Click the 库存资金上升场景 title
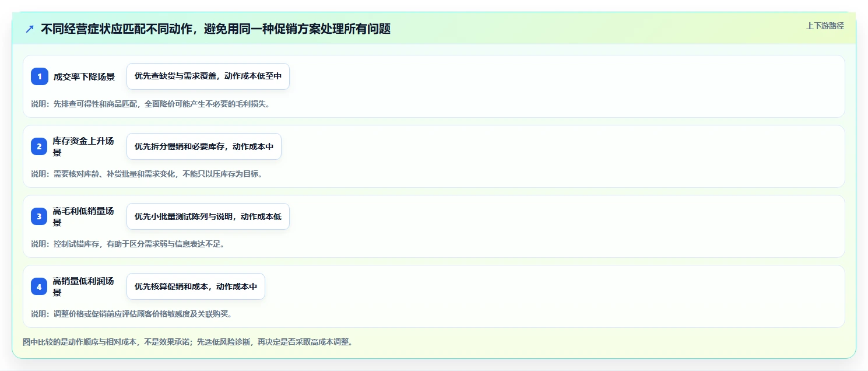The width and height of the screenshot is (868, 371). point(84,146)
